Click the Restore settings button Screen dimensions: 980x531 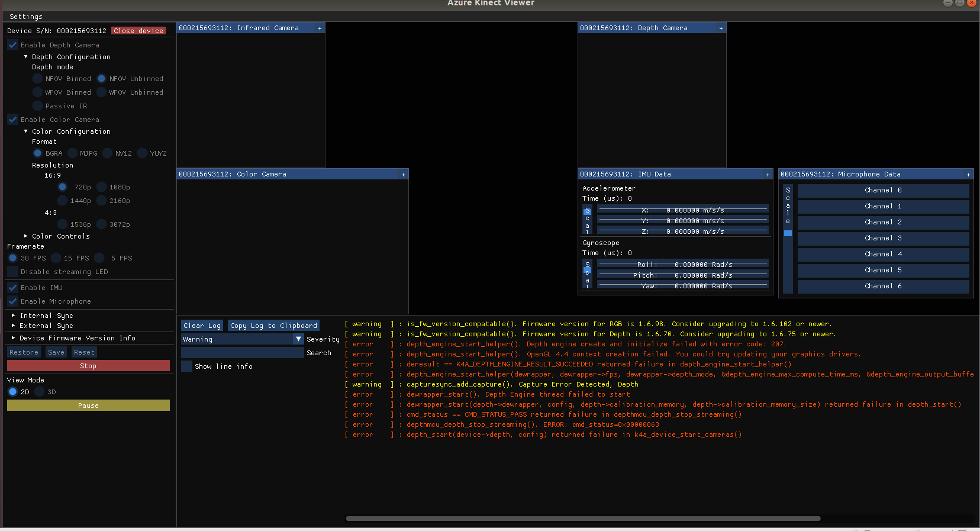[x=24, y=352]
